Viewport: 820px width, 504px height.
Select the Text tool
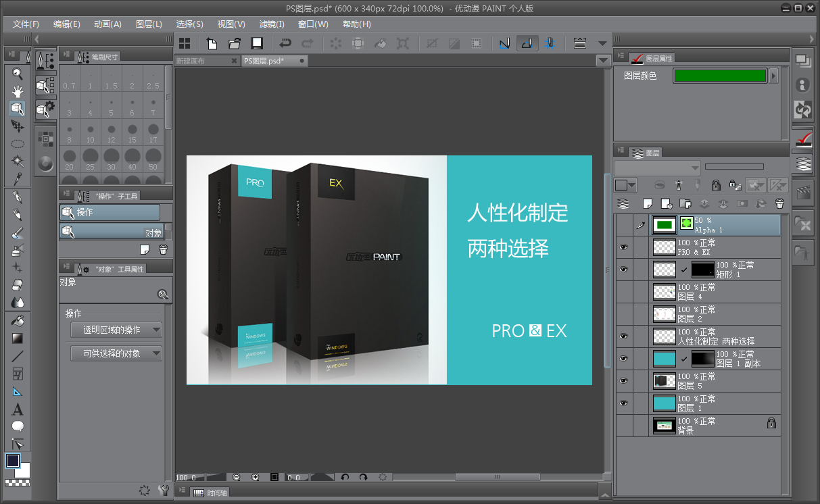17,408
